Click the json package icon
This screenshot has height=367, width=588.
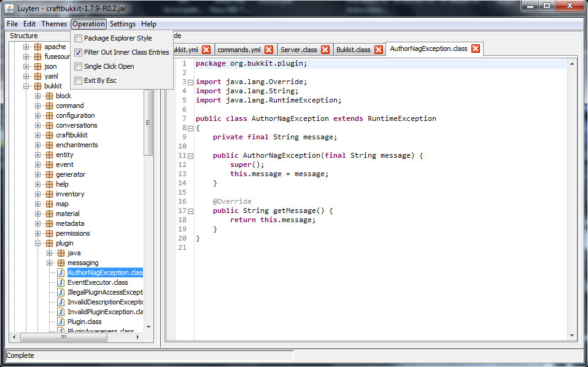tap(37, 66)
